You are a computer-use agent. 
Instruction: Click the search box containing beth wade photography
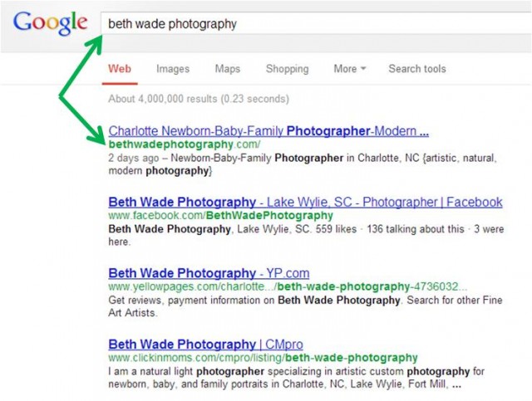coord(316,23)
